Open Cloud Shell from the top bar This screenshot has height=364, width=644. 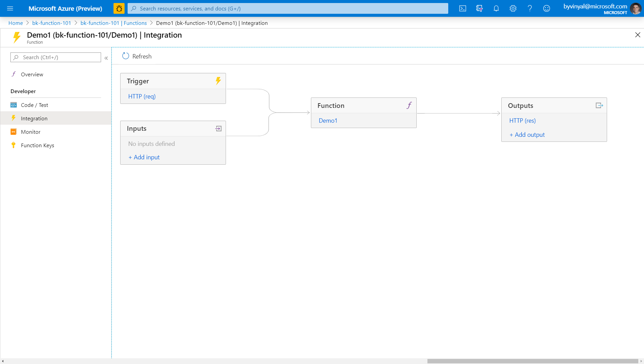tap(462, 8)
